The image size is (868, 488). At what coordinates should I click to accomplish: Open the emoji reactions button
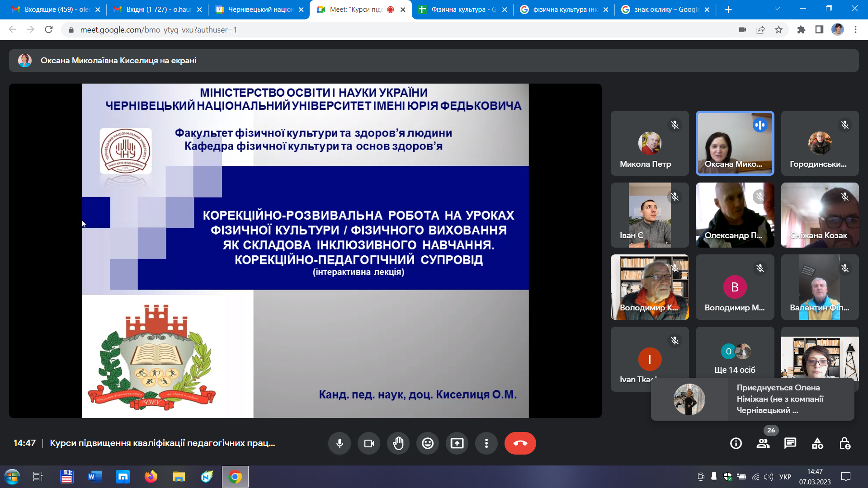coord(428,443)
